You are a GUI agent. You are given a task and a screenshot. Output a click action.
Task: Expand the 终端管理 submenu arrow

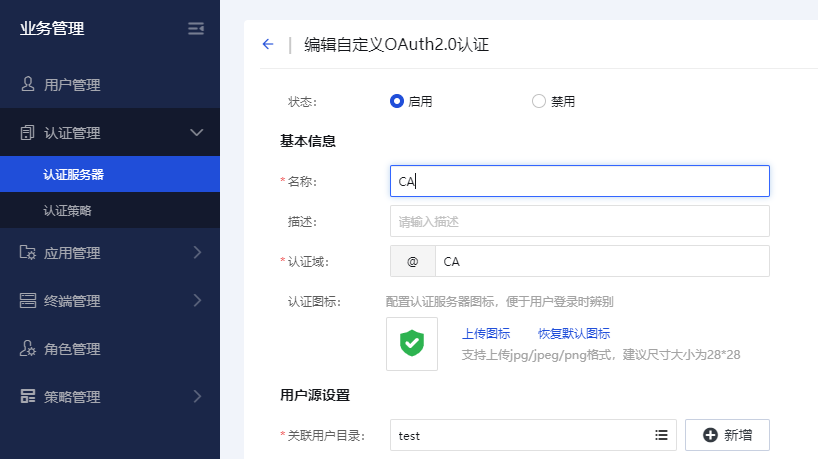click(197, 300)
